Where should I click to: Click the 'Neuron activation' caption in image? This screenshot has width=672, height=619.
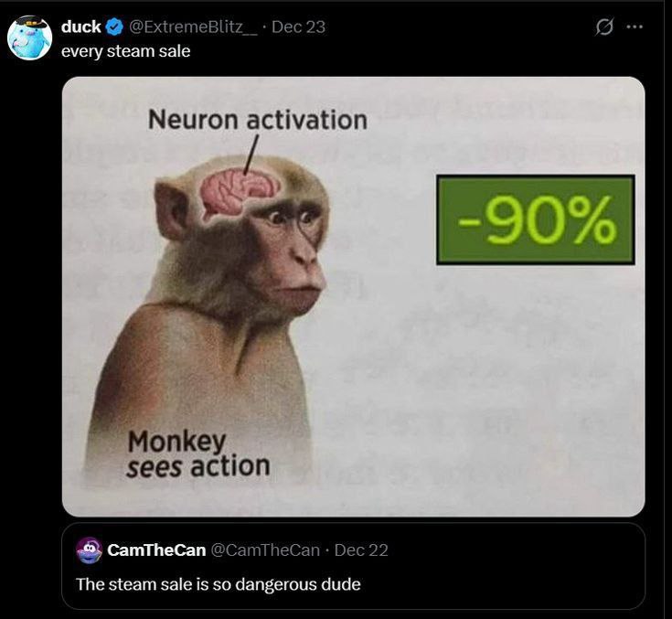click(x=258, y=120)
